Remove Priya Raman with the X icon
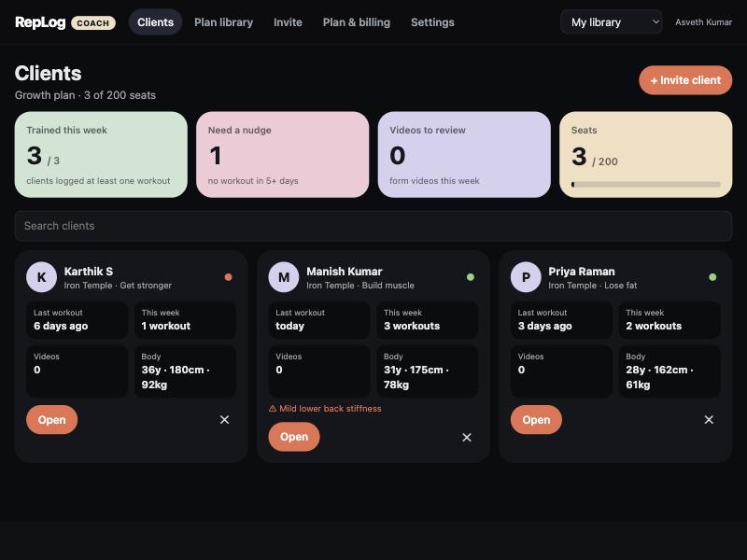The image size is (747, 560). click(709, 419)
